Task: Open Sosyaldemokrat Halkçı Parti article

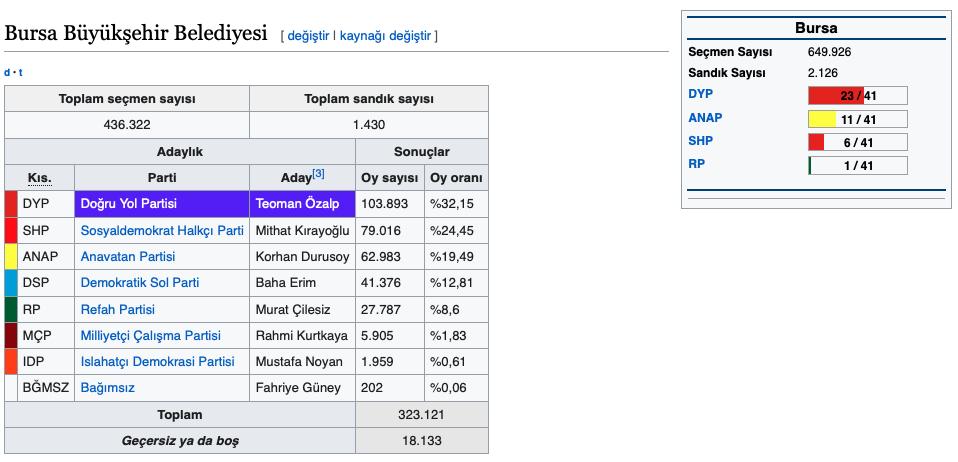Action: pos(162,230)
